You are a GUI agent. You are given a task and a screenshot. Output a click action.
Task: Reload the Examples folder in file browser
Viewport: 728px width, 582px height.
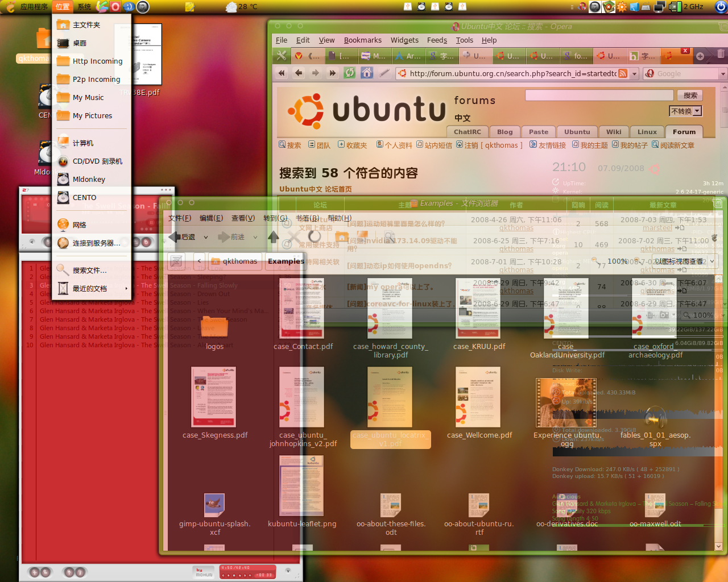click(315, 237)
